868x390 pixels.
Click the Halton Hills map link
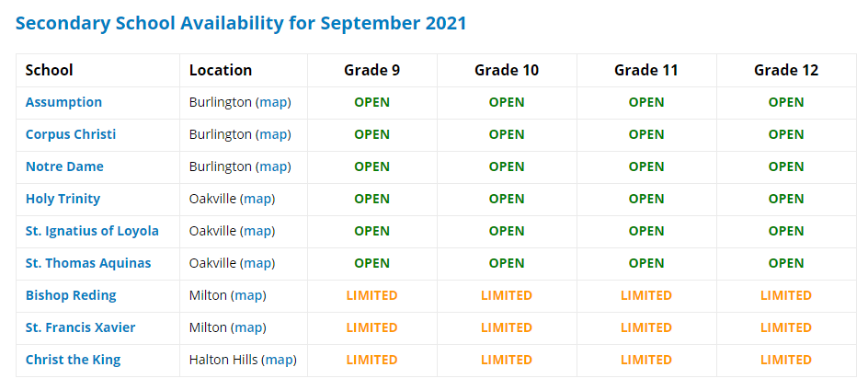(x=279, y=360)
